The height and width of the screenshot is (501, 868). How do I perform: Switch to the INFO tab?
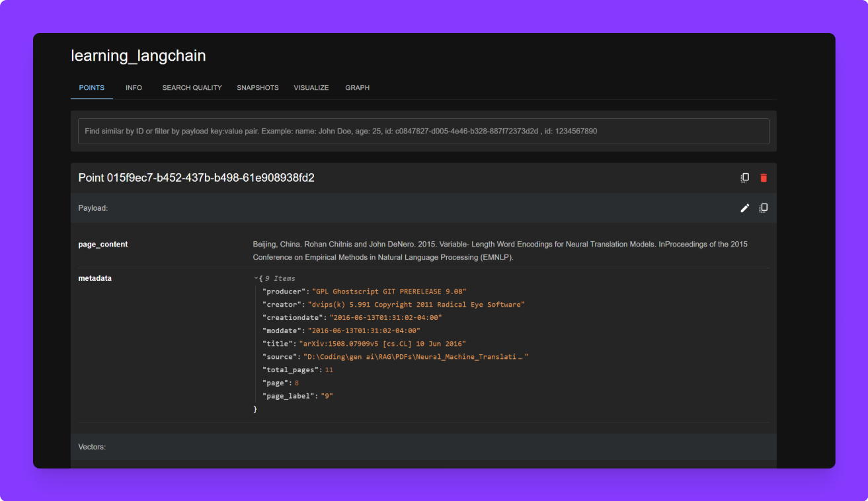click(x=134, y=87)
